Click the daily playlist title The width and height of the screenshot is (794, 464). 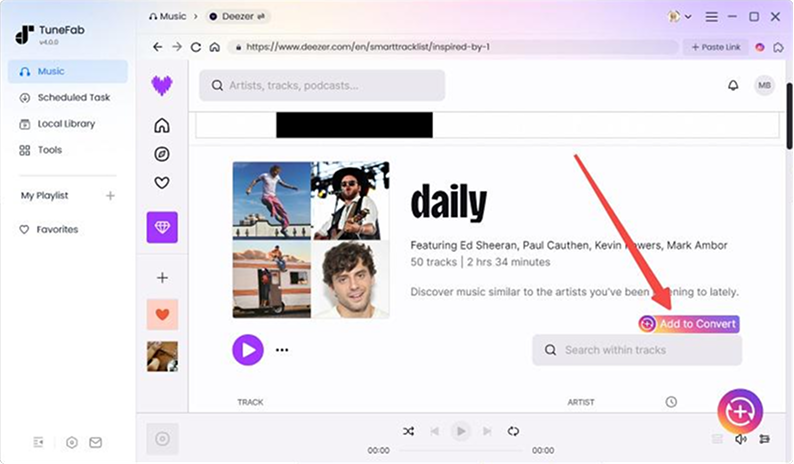(x=449, y=203)
